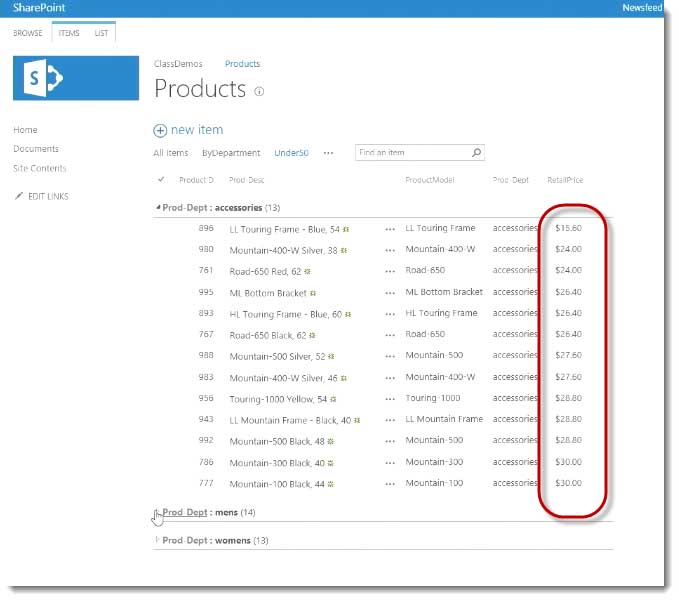Sort by the ProductModel column header
679x601 pixels.
[x=430, y=180]
